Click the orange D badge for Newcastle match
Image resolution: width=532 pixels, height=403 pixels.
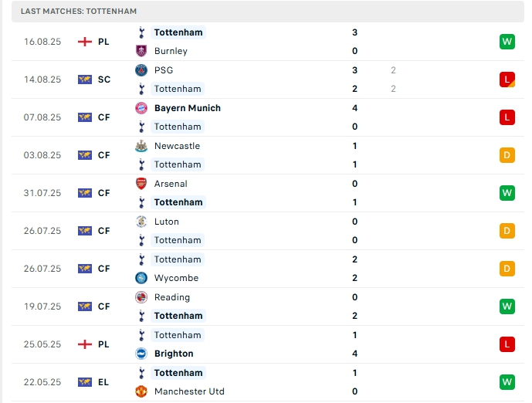(507, 155)
